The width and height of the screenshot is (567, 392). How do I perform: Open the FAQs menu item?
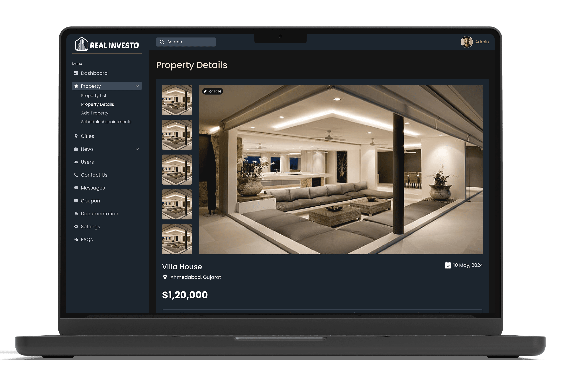point(87,240)
